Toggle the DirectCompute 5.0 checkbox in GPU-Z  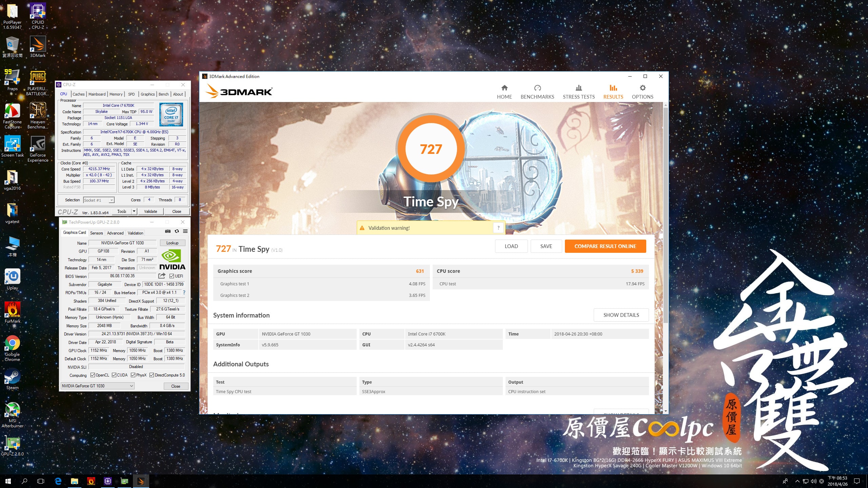click(x=152, y=375)
